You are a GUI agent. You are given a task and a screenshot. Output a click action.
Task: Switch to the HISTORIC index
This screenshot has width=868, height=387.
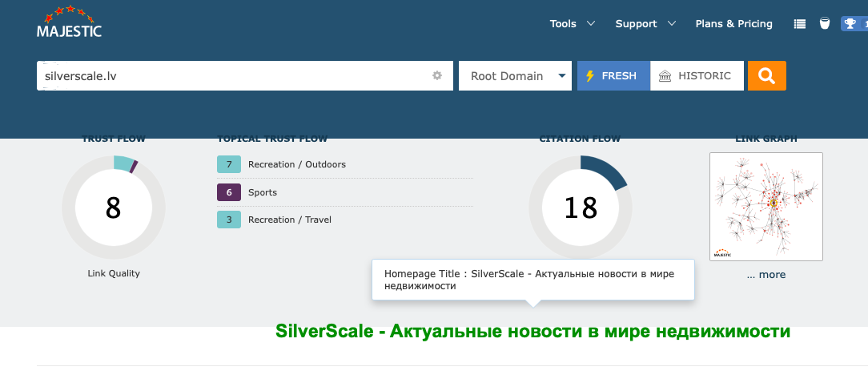[x=697, y=75]
